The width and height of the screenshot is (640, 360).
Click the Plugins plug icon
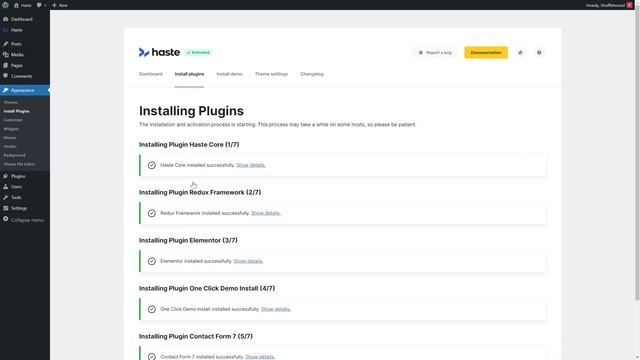tap(6, 176)
